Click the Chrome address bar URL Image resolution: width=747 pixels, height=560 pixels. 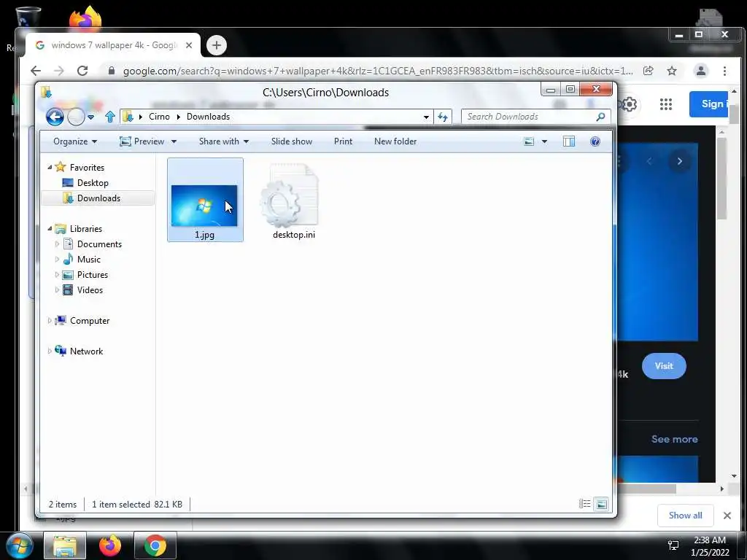pyautogui.click(x=379, y=71)
